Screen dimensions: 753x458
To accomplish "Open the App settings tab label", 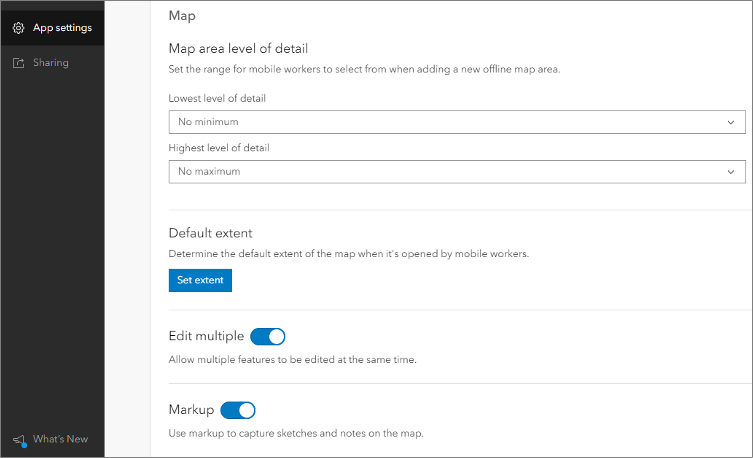I will [62, 28].
